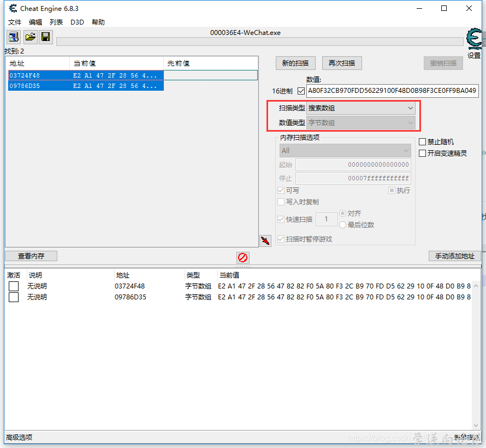Toggle the 执行 executable checkbox
The height and width of the screenshot is (448, 486).
tap(392, 190)
